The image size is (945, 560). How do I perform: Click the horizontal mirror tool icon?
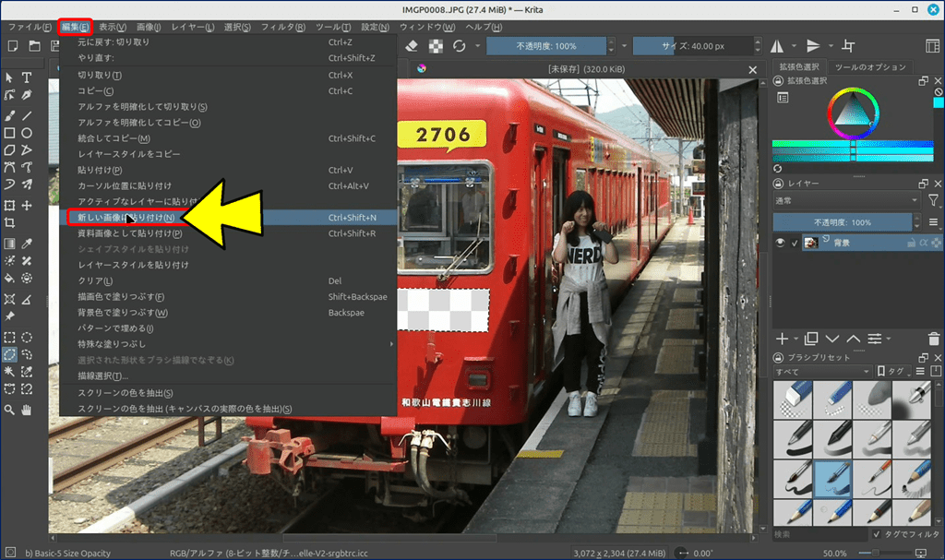[776, 46]
